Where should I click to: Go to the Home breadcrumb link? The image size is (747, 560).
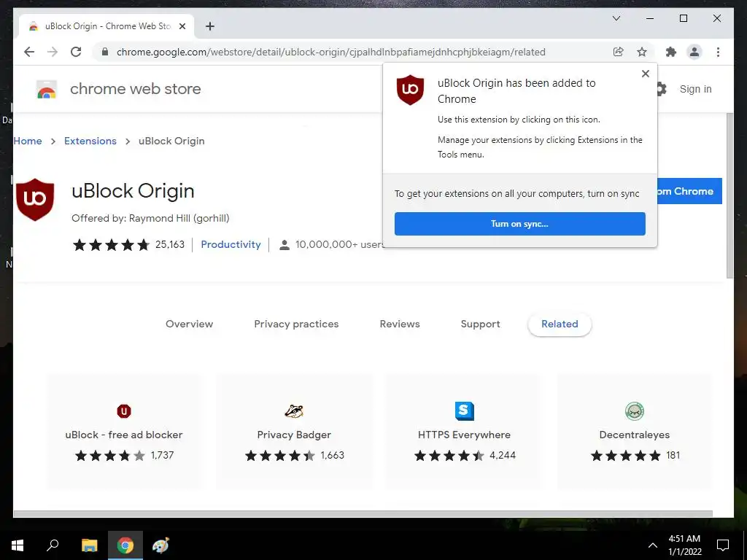pyautogui.click(x=28, y=141)
